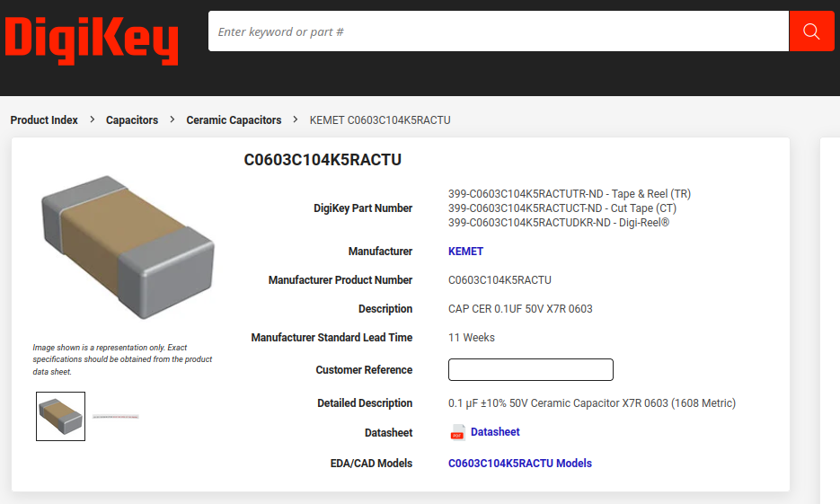The height and width of the screenshot is (504, 840).
Task: Click the Digi-Reel part number
Action: (x=558, y=223)
